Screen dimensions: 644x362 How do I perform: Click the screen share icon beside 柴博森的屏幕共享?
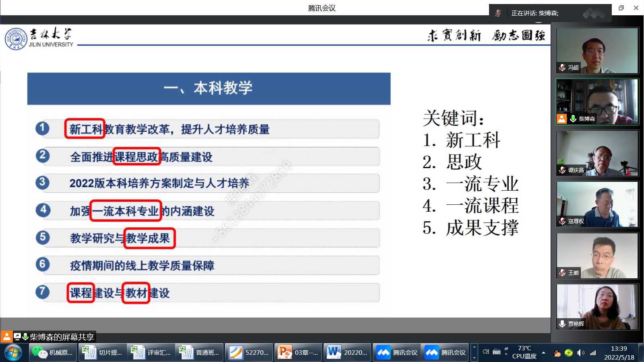(17, 337)
